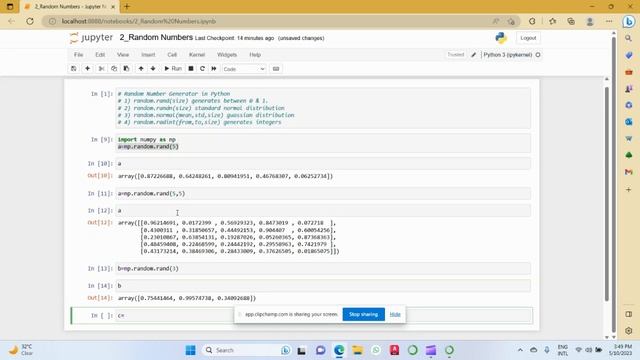Image resolution: width=640 pixels, height=360 pixels.
Task: Open the View menu
Action: 123,55
